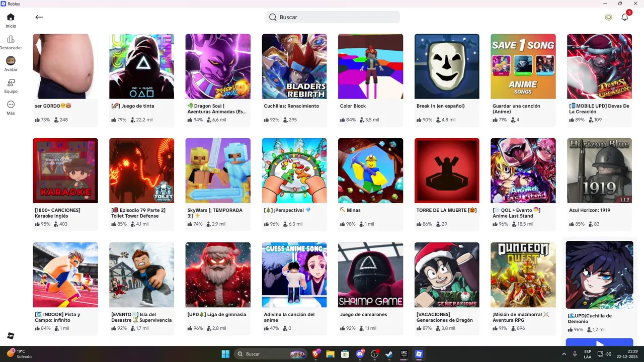Open Microsoft Store from taskbar
644x362 pixels.
pos(345,354)
